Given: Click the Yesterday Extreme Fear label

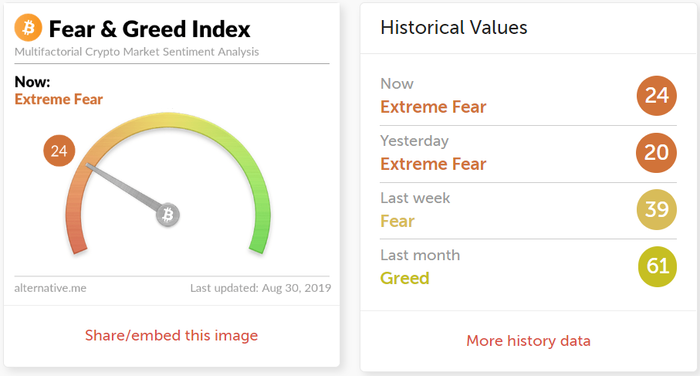Looking at the screenshot, I should tap(433, 164).
